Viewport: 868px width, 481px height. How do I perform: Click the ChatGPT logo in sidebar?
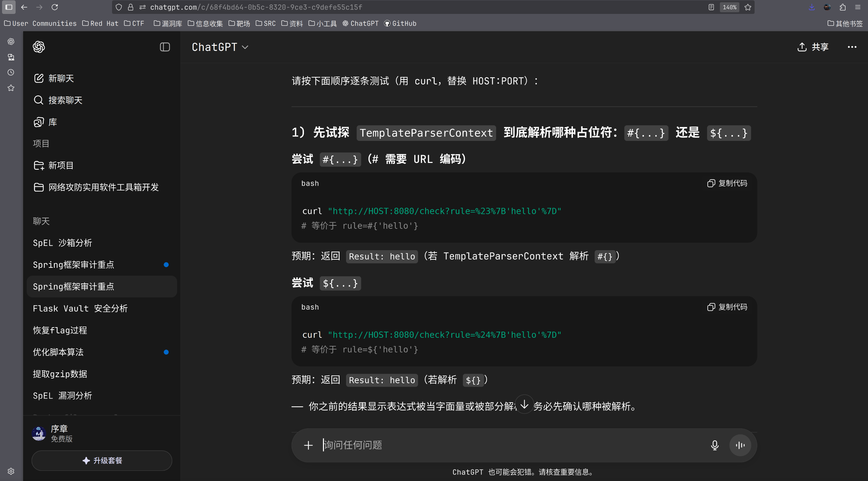[x=39, y=47]
